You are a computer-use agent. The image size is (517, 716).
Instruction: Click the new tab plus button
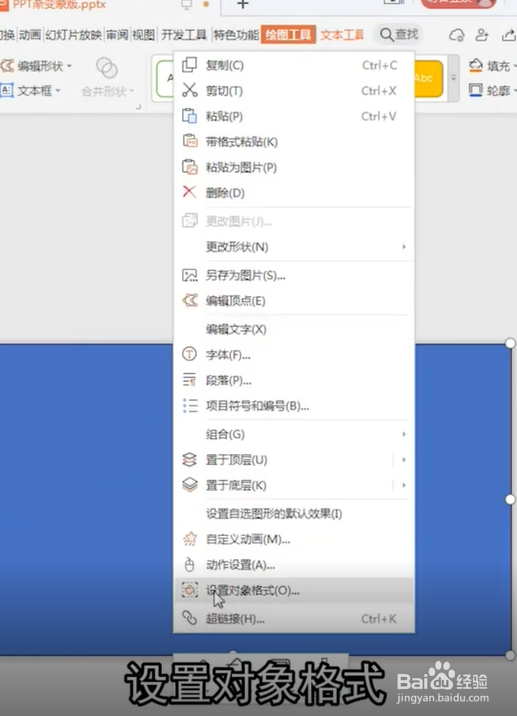[x=243, y=5]
